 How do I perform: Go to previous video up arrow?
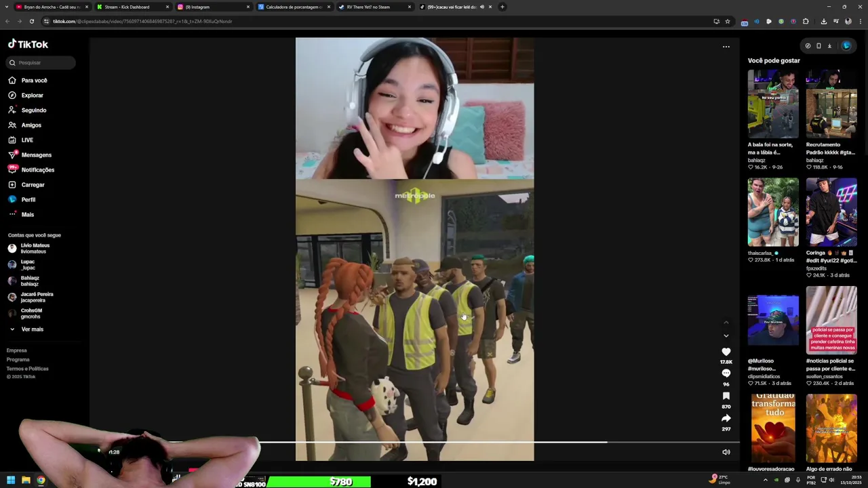click(726, 322)
